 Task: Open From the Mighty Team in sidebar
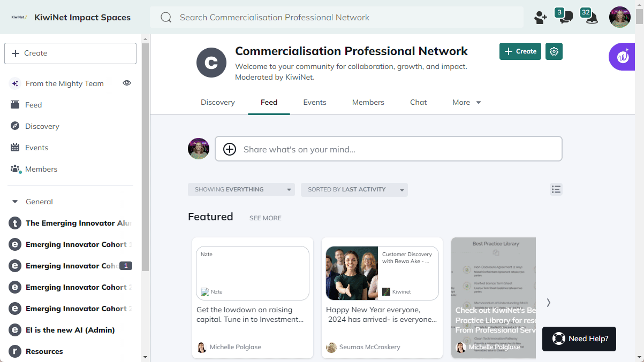(x=65, y=83)
